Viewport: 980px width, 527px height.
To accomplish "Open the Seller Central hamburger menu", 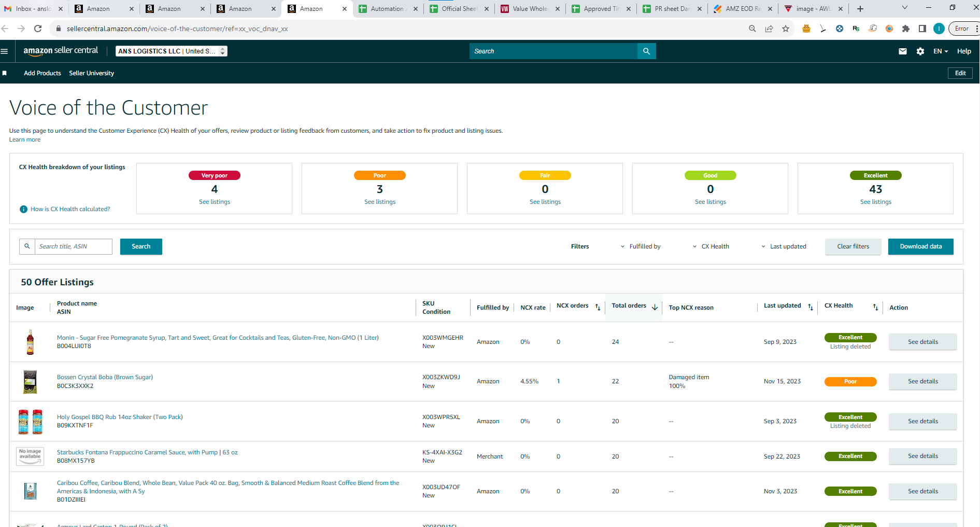I will [5, 51].
